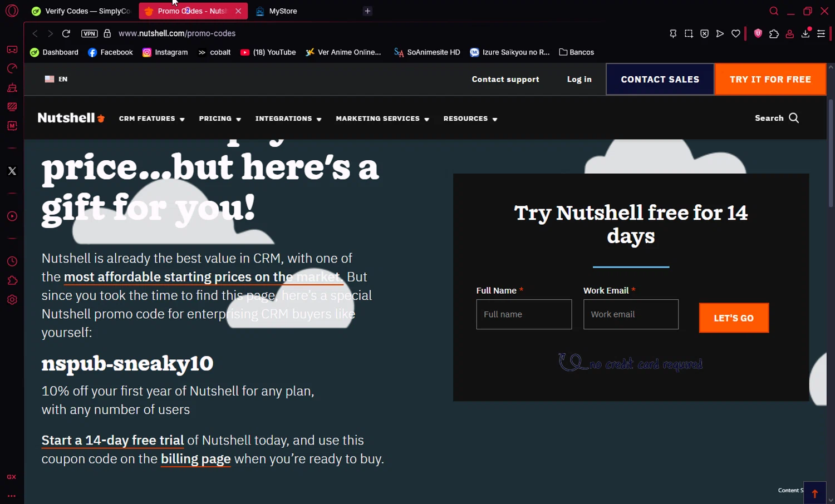This screenshot has width=835, height=504.
Task: Open GX Corner in the sidebar
Action: click(12, 50)
